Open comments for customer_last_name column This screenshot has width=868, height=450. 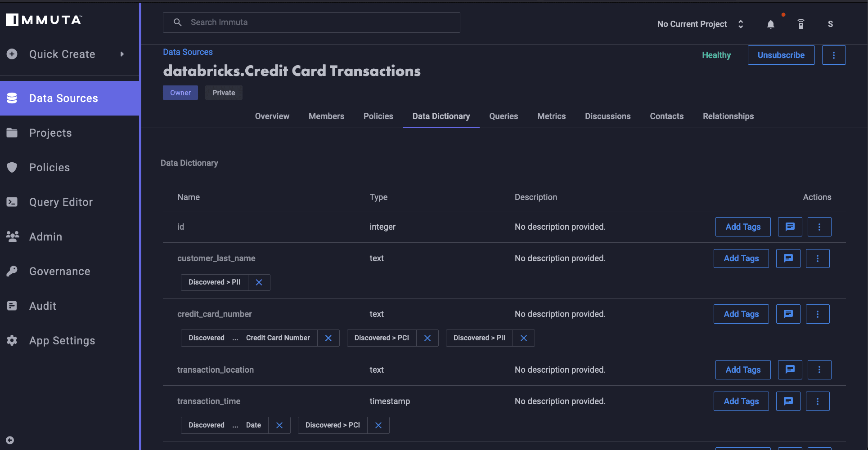point(788,258)
